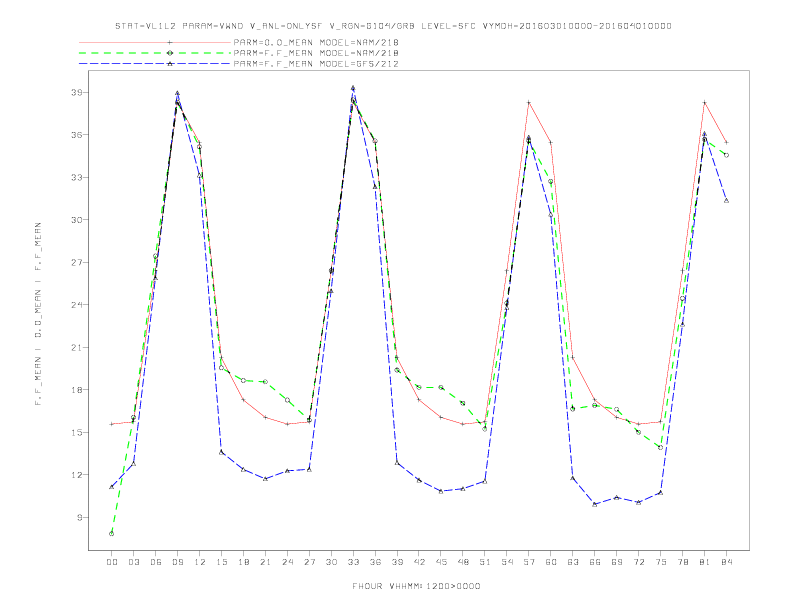Viewport: 792px width, 612px height.
Task: Click x-axis forecast hour label 27
Action: (309, 562)
